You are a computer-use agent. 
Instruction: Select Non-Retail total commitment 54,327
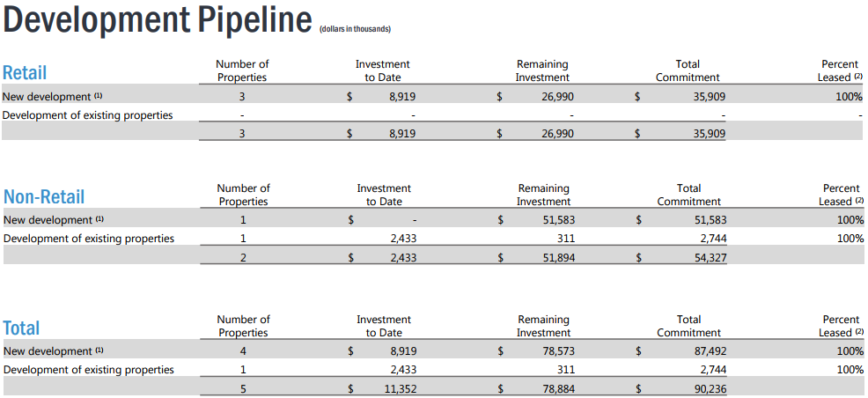712,257
